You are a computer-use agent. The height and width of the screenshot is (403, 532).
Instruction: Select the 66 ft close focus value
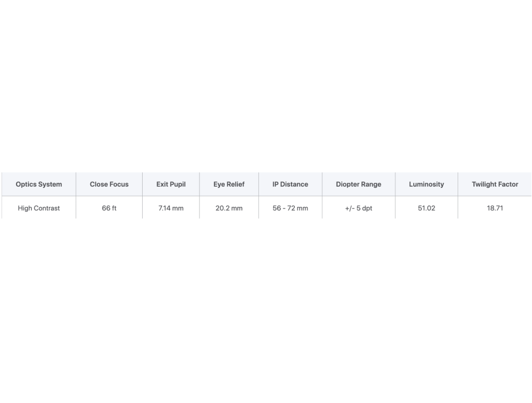click(109, 208)
